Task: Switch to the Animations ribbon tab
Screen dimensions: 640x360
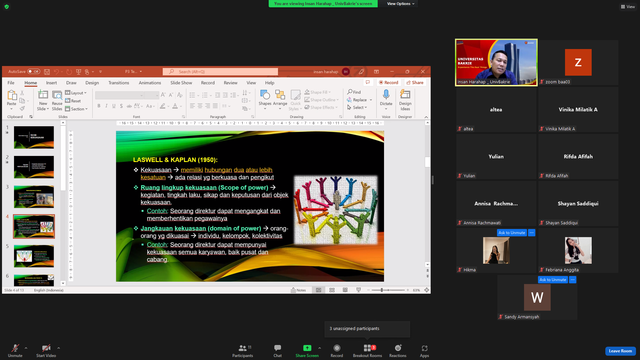Action: coord(150,83)
